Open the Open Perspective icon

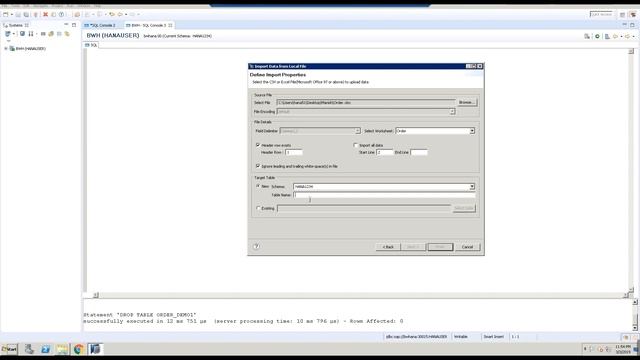(622, 15)
